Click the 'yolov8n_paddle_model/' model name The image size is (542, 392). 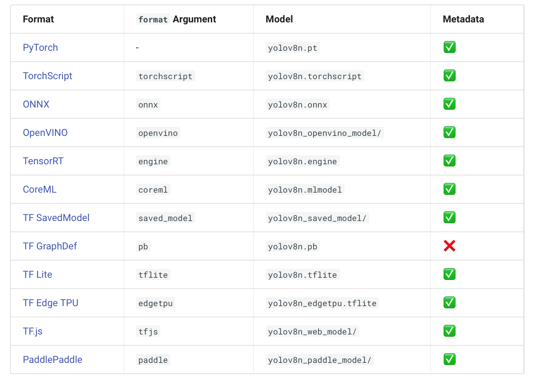[320, 360]
